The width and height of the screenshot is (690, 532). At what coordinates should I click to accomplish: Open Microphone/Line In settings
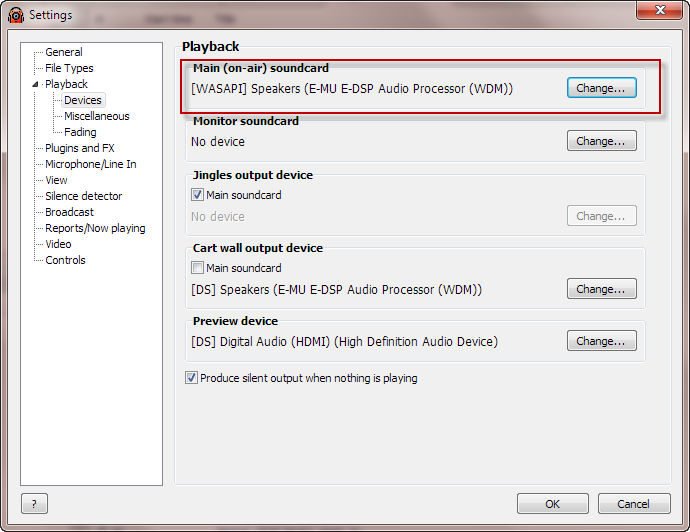tap(91, 164)
